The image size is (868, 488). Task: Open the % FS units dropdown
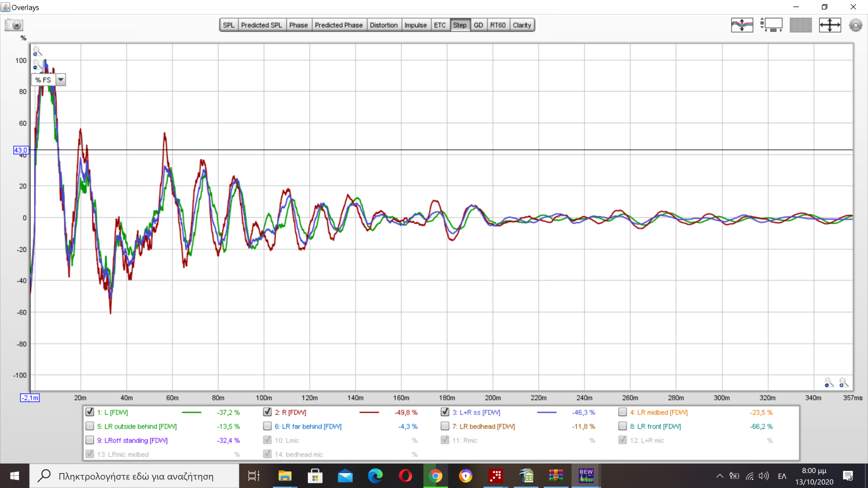coord(61,80)
